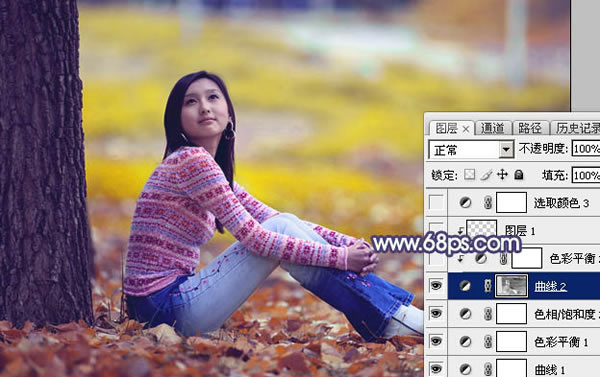Select the 曲线 1 mask thumbnail

(x=511, y=368)
